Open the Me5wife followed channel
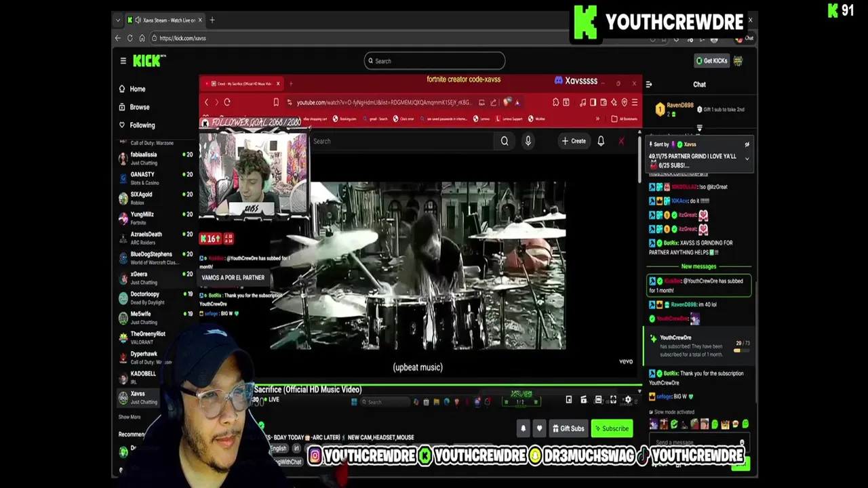868x488 pixels. click(x=155, y=317)
